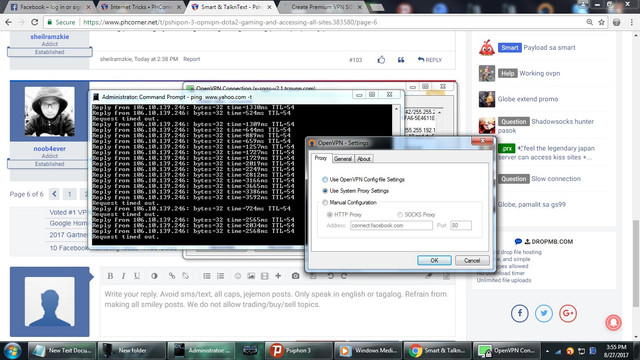Like post #103 with thumbs-up icon

tap(381, 60)
